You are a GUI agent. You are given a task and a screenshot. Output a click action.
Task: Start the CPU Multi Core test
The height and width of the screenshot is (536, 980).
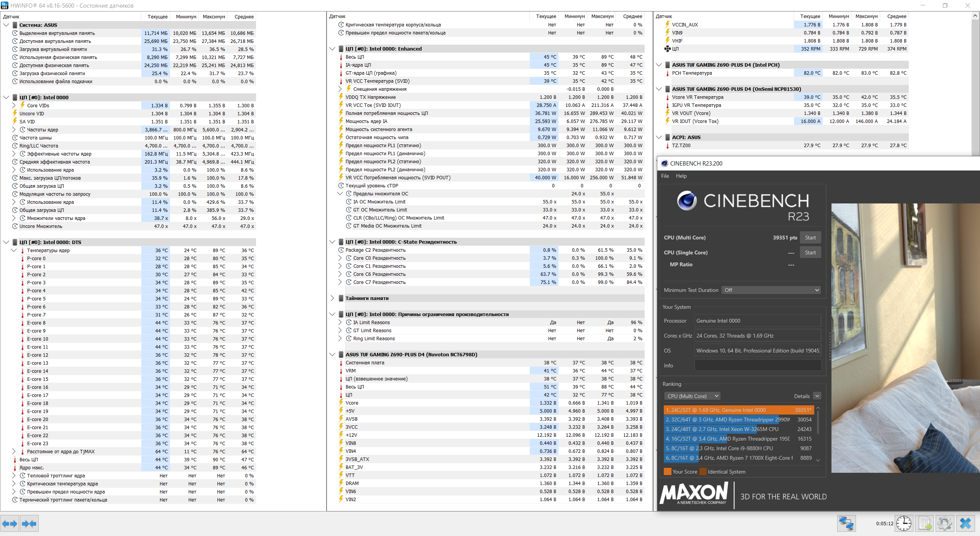point(810,238)
